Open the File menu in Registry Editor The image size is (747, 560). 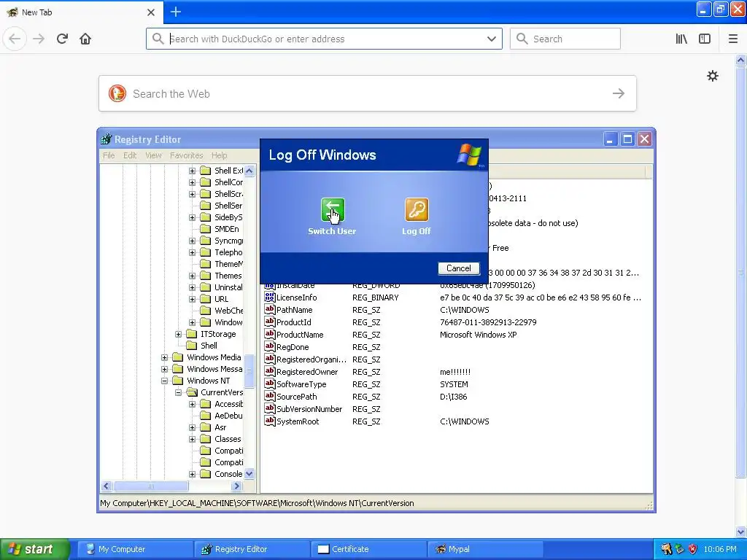click(x=109, y=155)
